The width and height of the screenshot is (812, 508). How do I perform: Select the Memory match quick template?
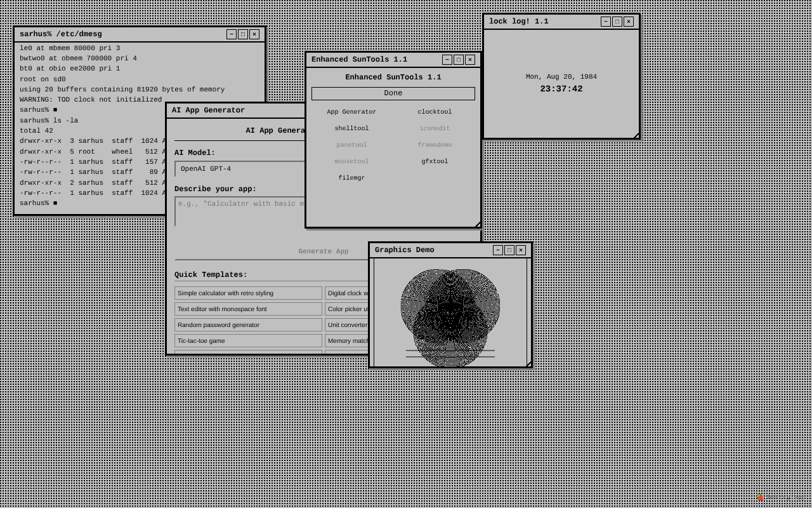tap(346, 340)
